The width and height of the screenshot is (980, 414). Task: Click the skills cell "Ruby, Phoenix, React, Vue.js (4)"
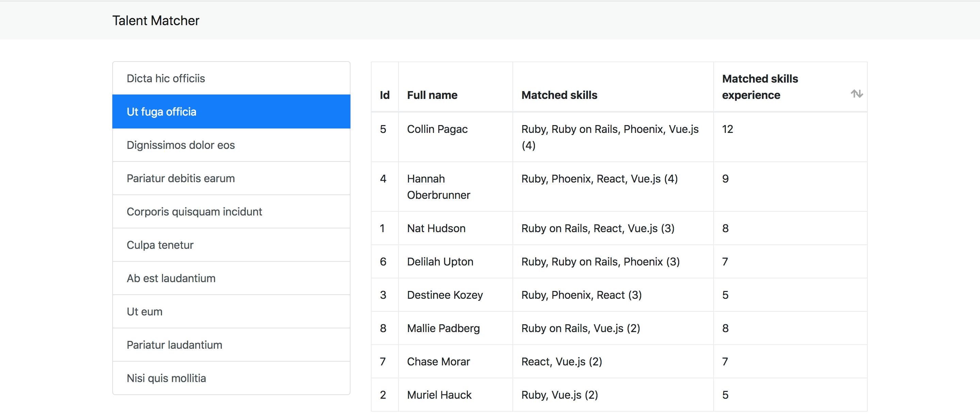pos(613,187)
